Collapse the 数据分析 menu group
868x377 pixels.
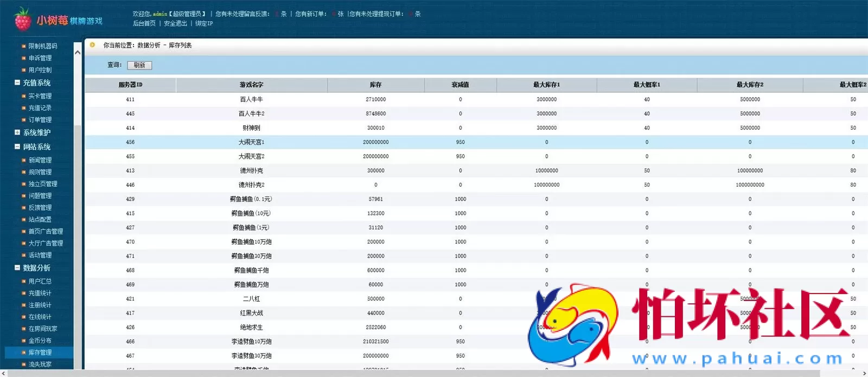17,267
